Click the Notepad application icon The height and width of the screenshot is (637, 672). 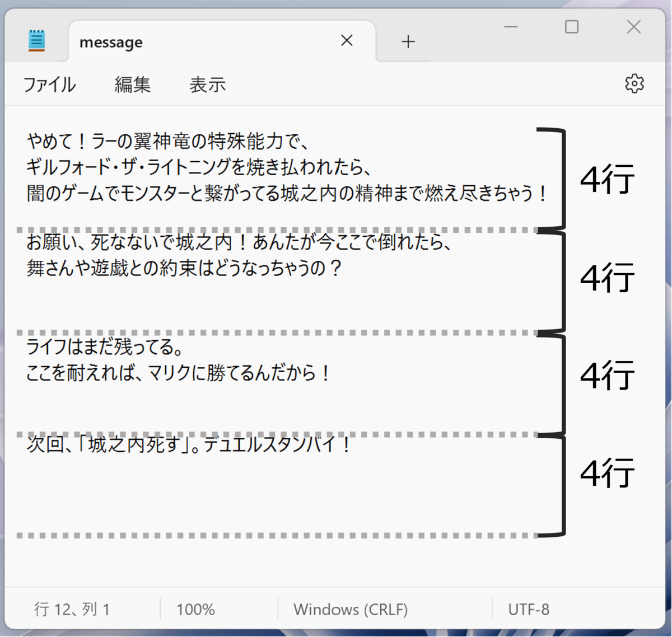36,40
